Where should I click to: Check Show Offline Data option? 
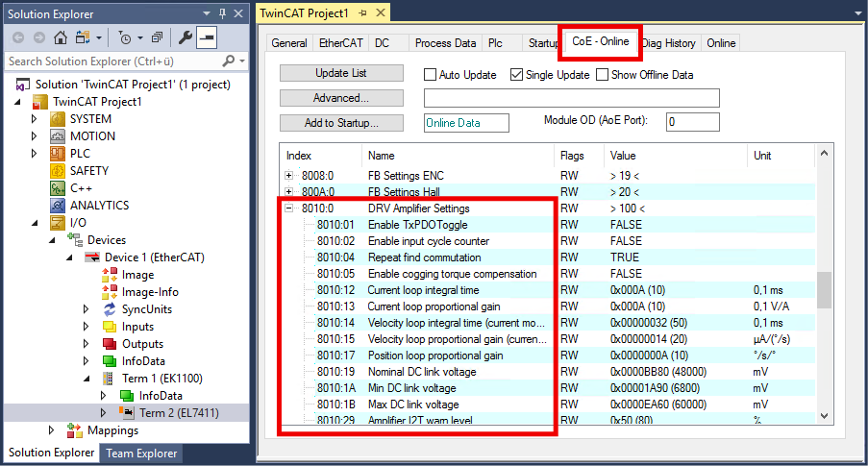[603, 74]
